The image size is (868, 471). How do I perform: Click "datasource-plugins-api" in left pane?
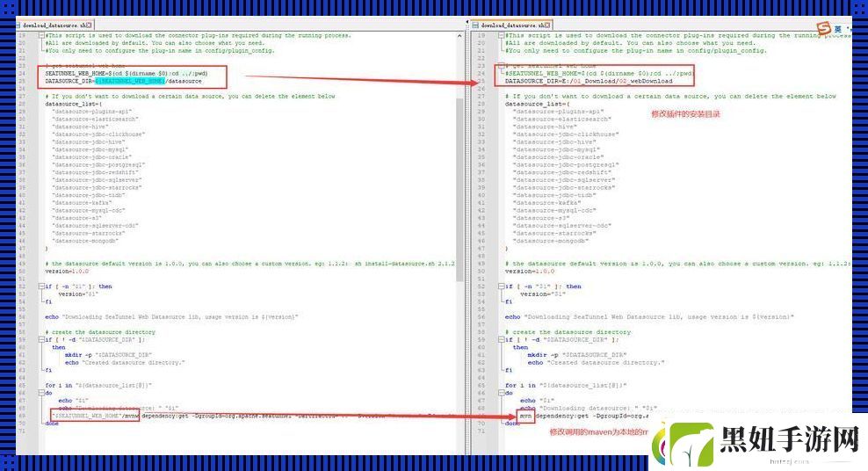[x=92, y=112]
